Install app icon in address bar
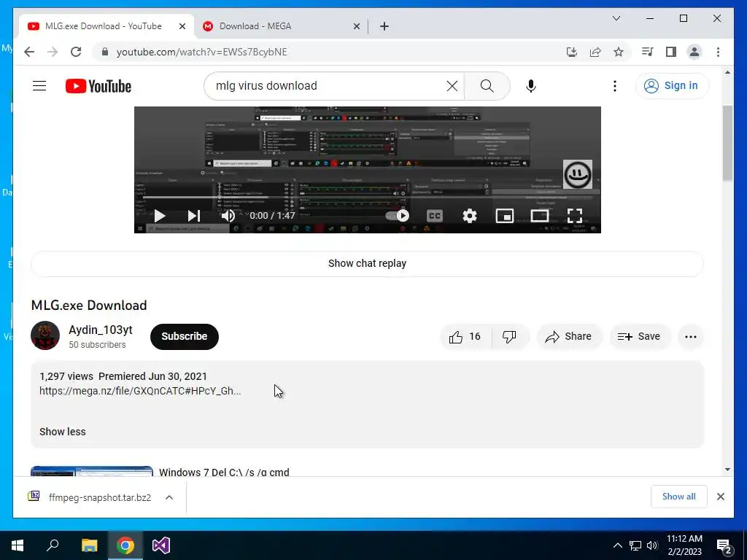The width and height of the screenshot is (747, 560). 572,52
